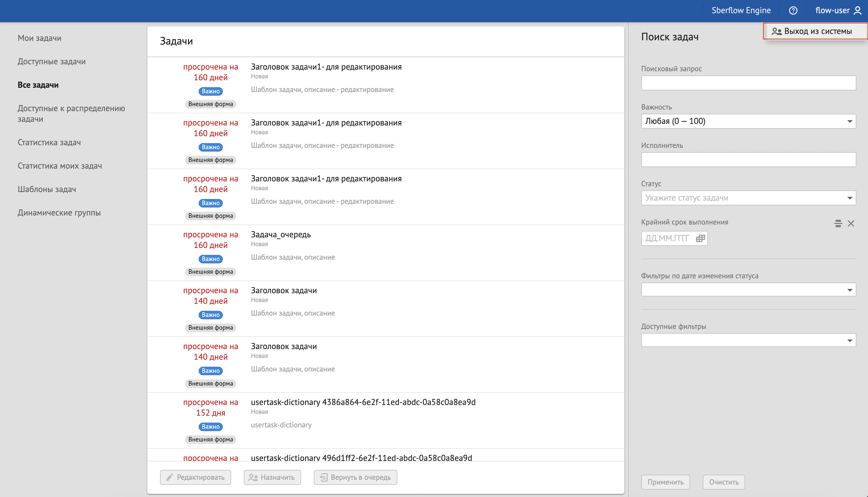This screenshot has height=497, width=868.
Task: Click the deadline range lines icon
Action: click(838, 224)
